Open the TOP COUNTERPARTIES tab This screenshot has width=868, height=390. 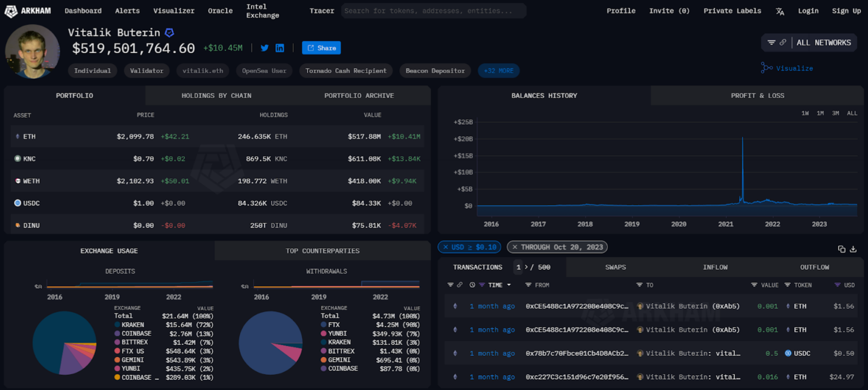point(322,251)
